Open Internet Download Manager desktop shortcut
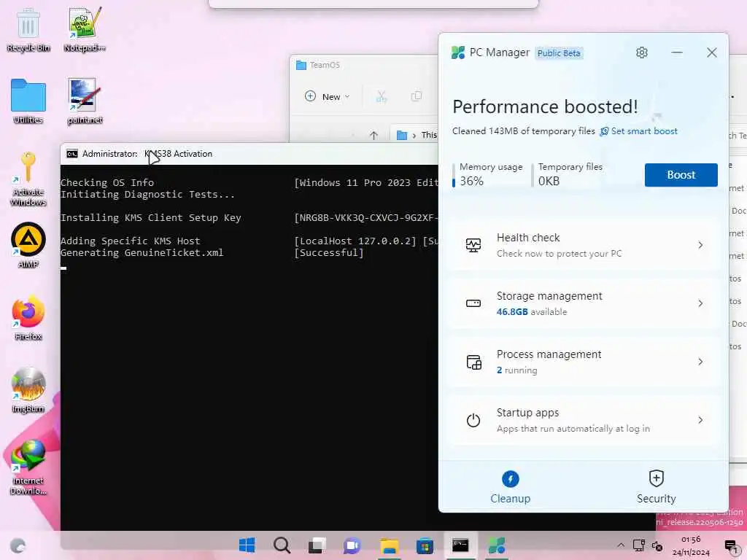The image size is (747, 560). [28, 467]
